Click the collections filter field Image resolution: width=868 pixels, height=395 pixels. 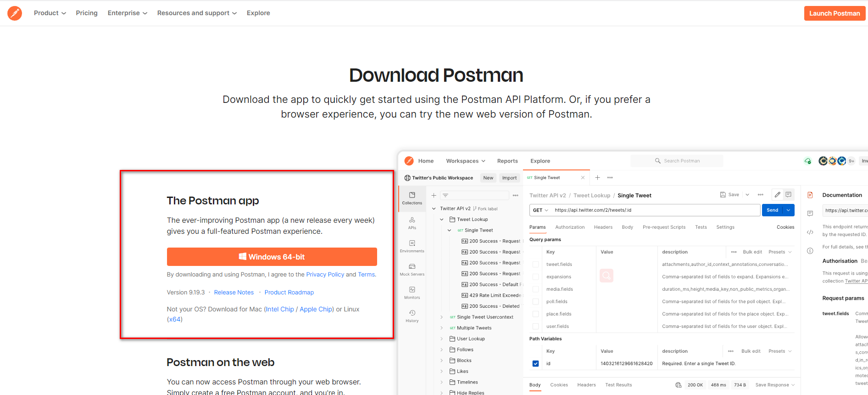(474, 195)
